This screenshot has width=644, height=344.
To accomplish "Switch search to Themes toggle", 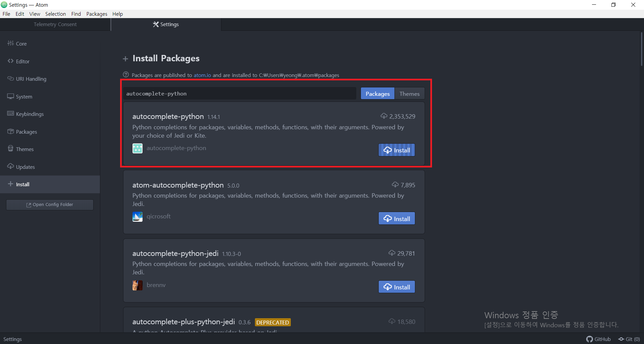I will [x=410, y=93].
